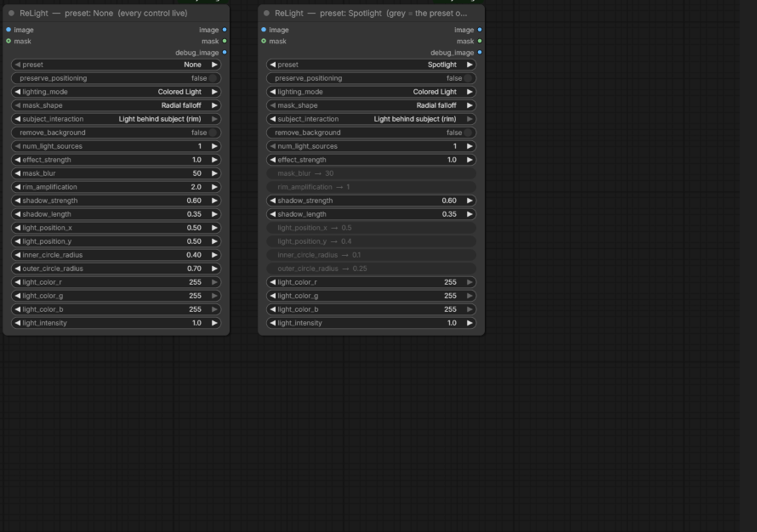The height and width of the screenshot is (532, 757).
Task: Click left arrow on preset Spotlight widget
Action: coord(273,65)
